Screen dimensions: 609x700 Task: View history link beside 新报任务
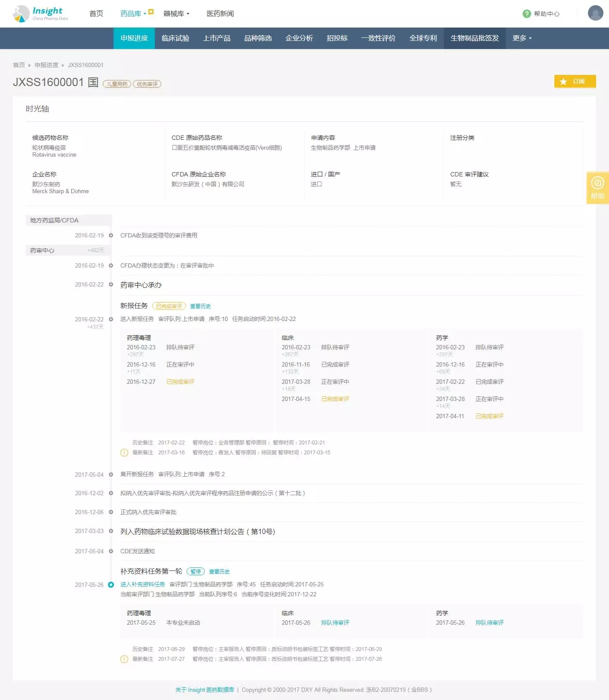tap(200, 306)
